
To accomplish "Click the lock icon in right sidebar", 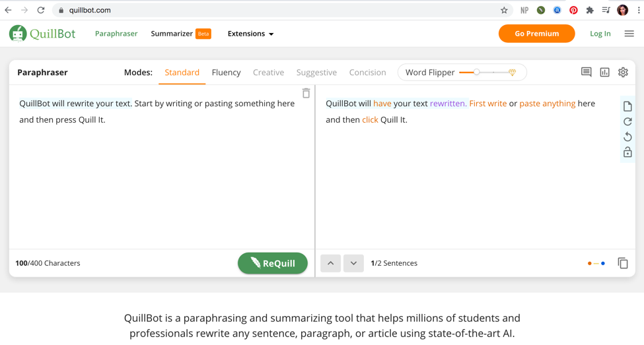I will [x=627, y=152].
